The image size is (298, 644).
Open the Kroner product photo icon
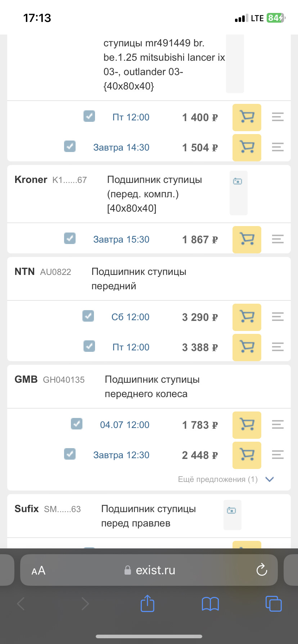pos(238,181)
